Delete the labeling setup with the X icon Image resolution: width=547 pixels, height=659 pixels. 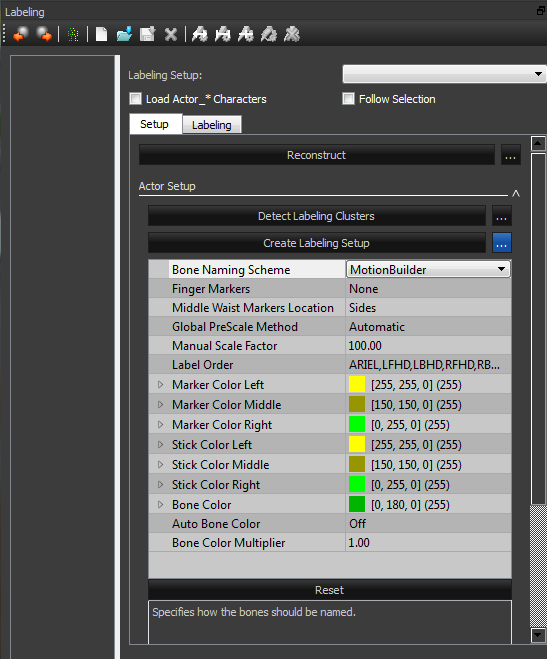click(171, 34)
